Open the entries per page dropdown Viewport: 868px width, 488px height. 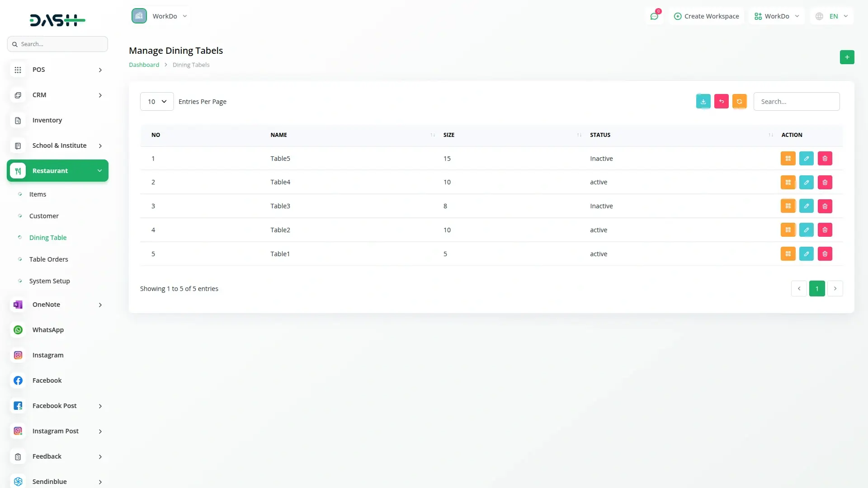coord(156,102)
